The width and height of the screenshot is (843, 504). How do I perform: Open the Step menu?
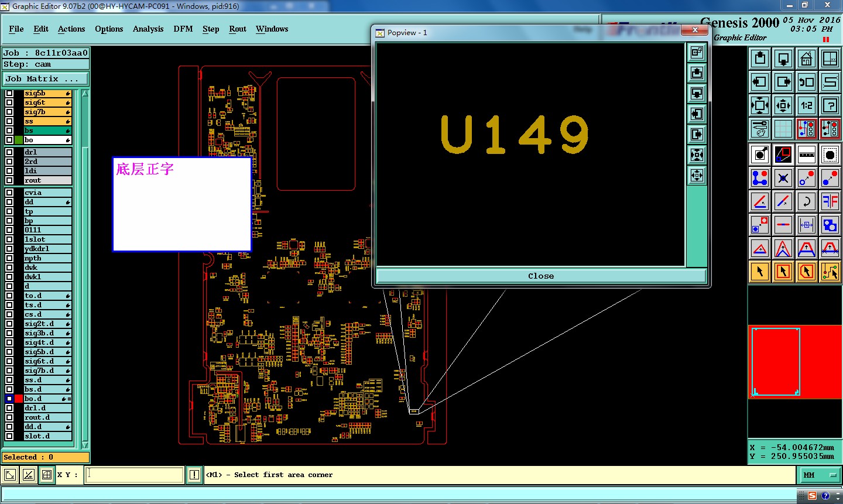tap(211, 29)
